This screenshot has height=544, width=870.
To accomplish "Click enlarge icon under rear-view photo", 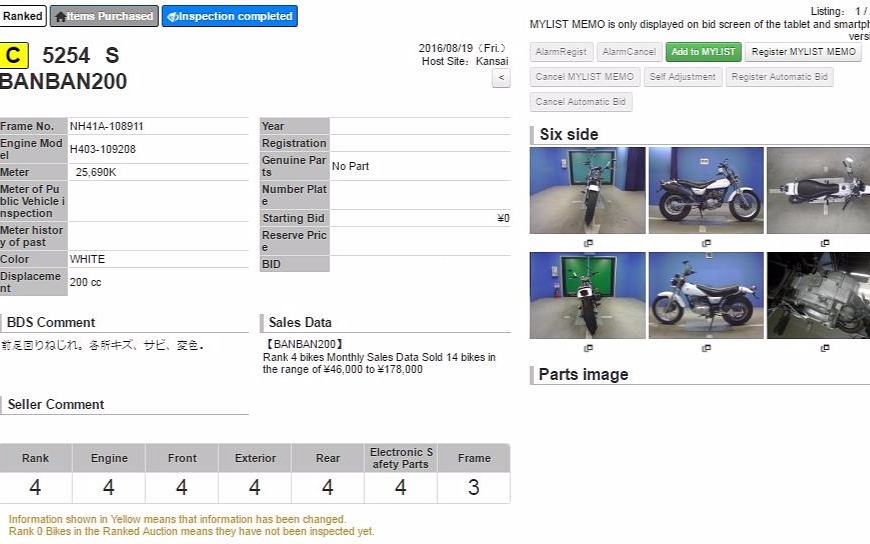I will tap(588, 348).
